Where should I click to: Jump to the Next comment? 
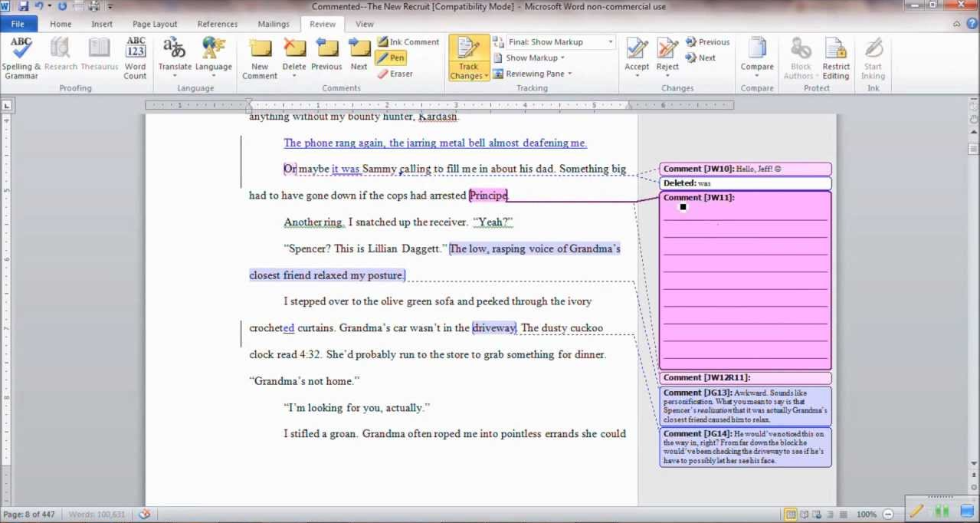[359, 58]
